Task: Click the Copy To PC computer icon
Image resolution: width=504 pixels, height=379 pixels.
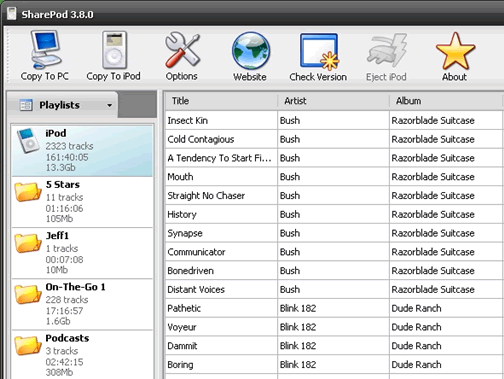Action: click(46, 49)
